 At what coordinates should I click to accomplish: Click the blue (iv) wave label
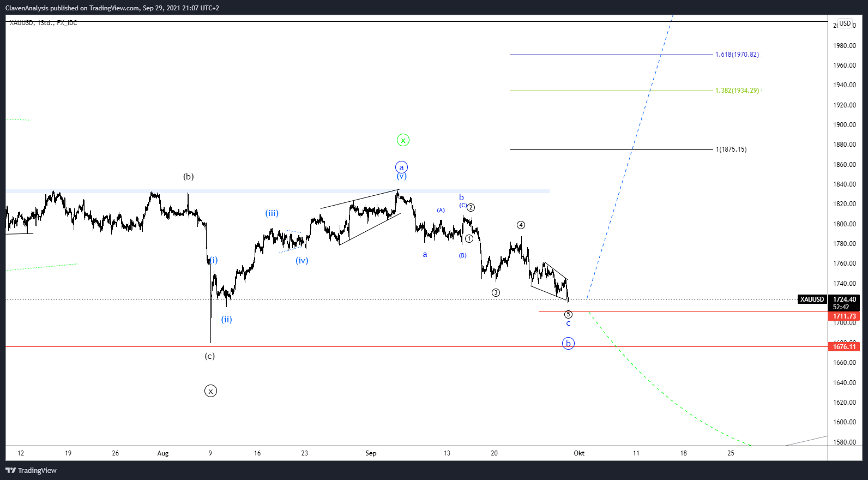[x=302, y=261]
